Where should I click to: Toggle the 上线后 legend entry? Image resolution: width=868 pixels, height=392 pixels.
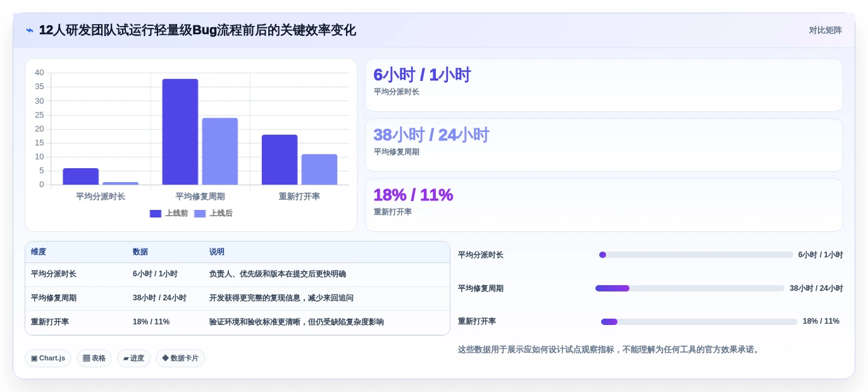213,214
